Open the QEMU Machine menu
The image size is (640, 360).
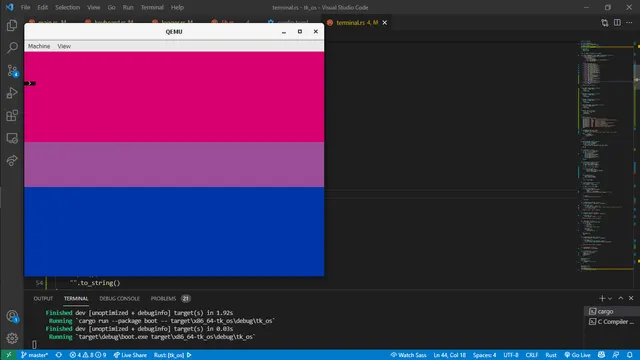pos(39,46)
